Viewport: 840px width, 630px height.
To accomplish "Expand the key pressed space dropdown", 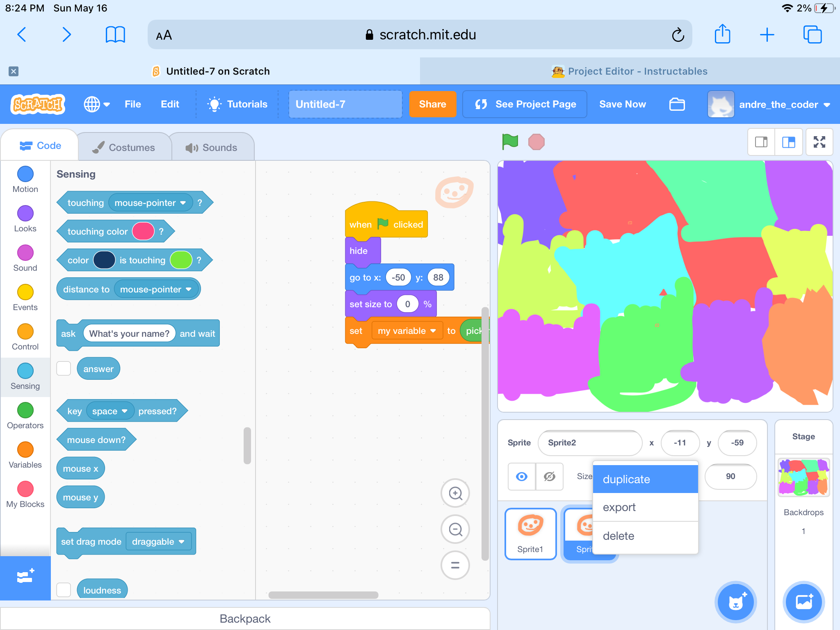I will tap(110, 411).
